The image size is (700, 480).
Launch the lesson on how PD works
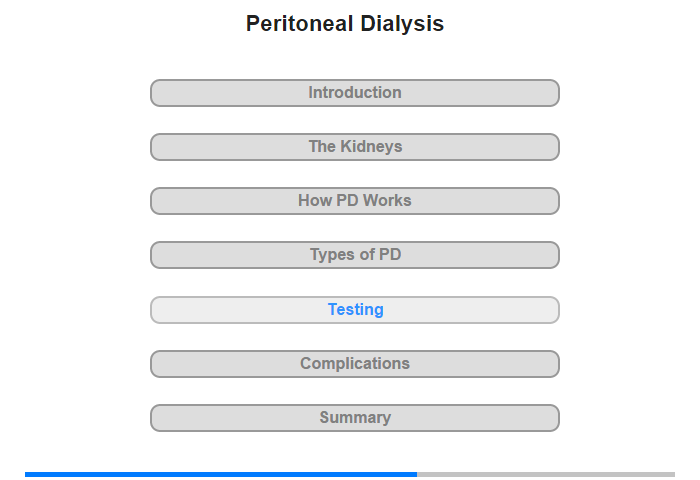pyautogui.click(x=355, y=201)
